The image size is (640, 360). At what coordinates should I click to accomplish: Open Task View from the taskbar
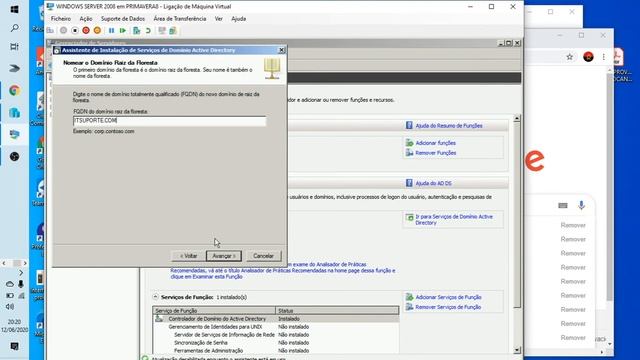[x=14, y=47]
